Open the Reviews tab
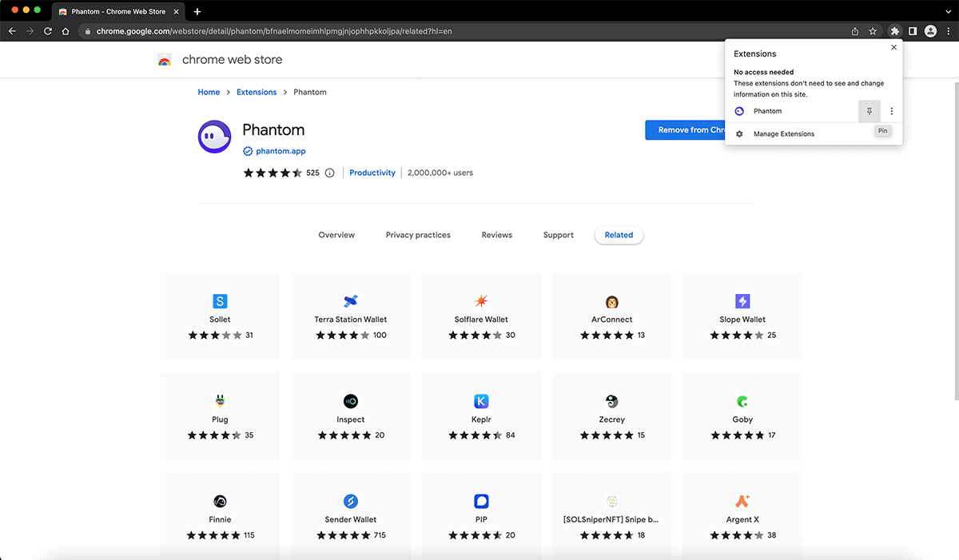The width and height of the screenshot is (959, 560). point(496,235)
